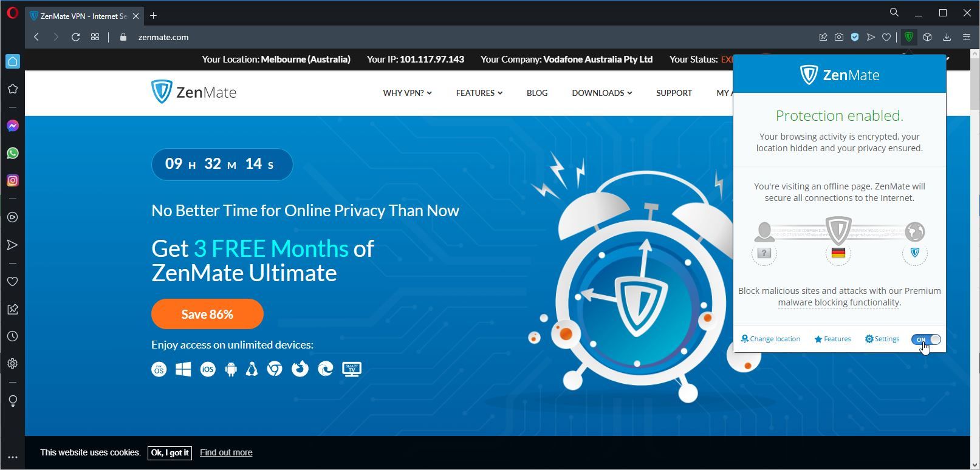Open a new tab with plus button
Viewport: 980px width, 470px height.
click(153, 16)
